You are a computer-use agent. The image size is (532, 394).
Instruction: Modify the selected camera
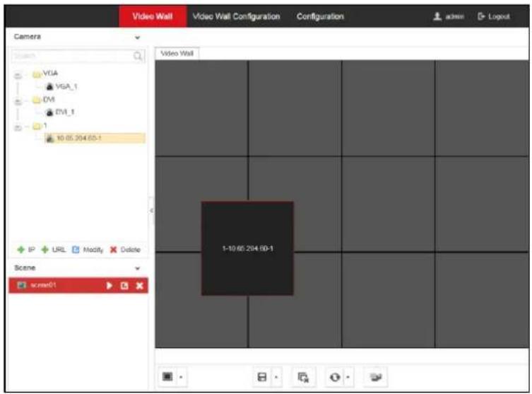[x=88, y=250]
